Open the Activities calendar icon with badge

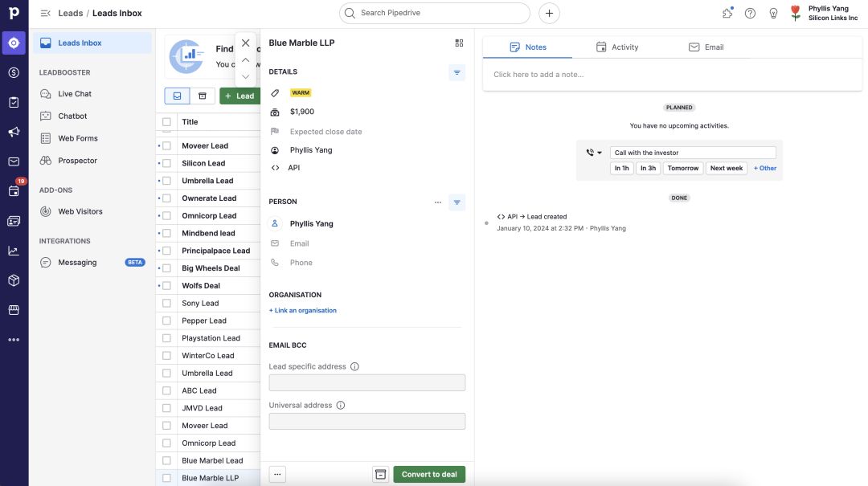(x=13, y=191)
